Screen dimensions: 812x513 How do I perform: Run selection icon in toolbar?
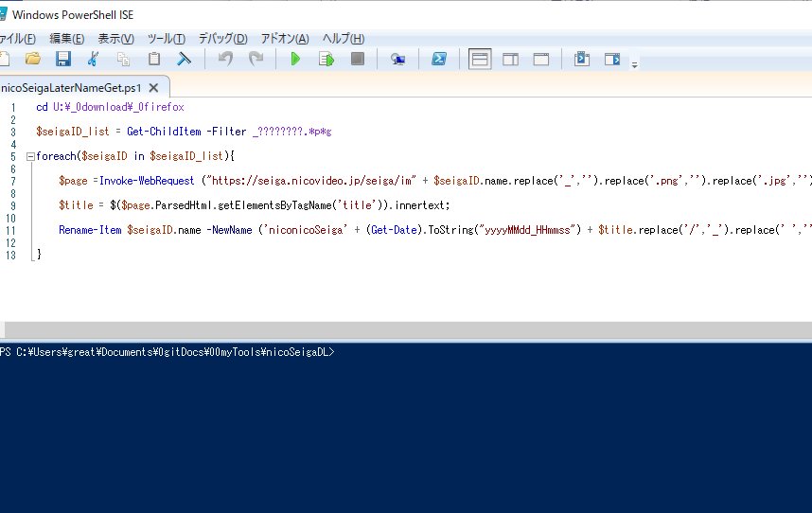click(x=327, y=59)
